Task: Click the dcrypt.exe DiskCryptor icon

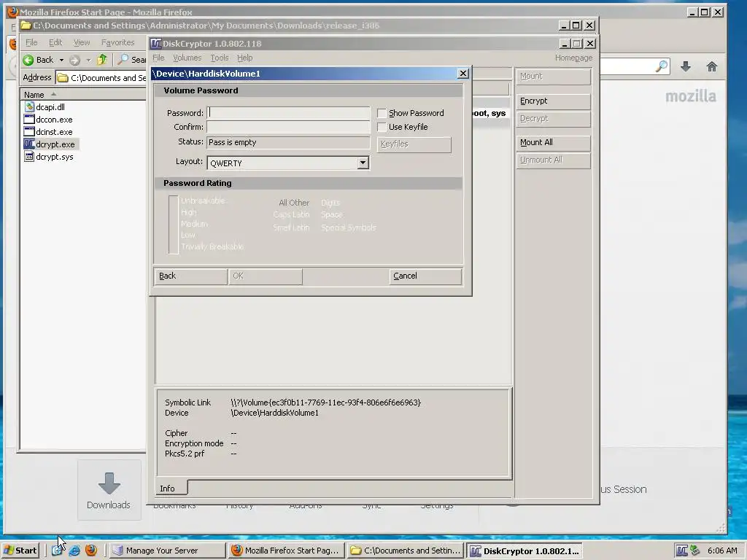Action: pyautogui.click(x=29, y=144)
